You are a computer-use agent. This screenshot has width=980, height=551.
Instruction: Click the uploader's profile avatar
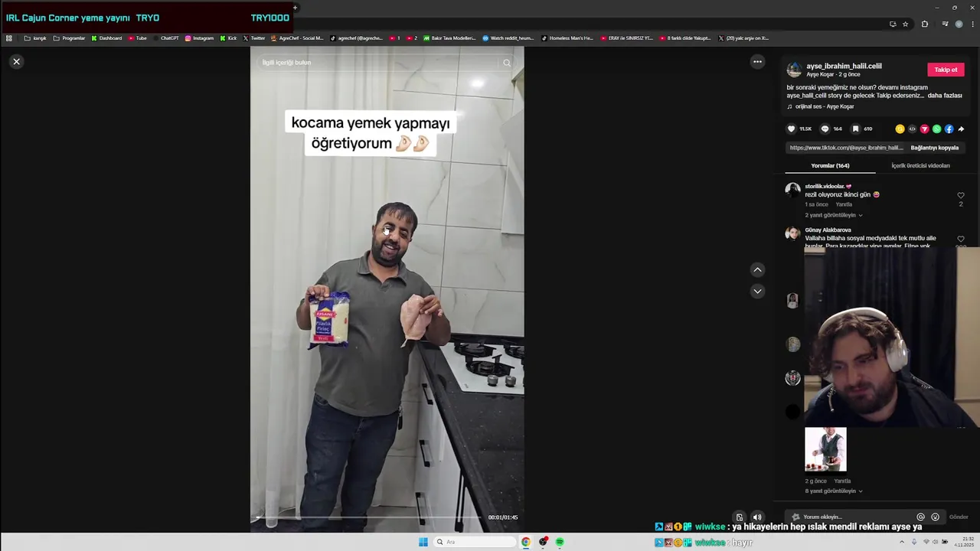coord(794,70)
